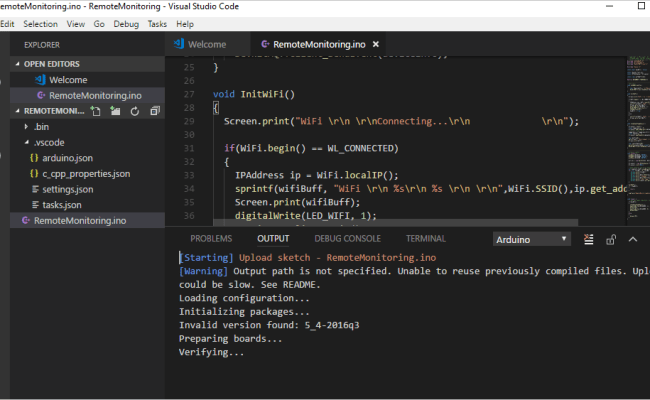Click the VS Code icon on Welcome tab
650x400 pixels.
point(179,44)
